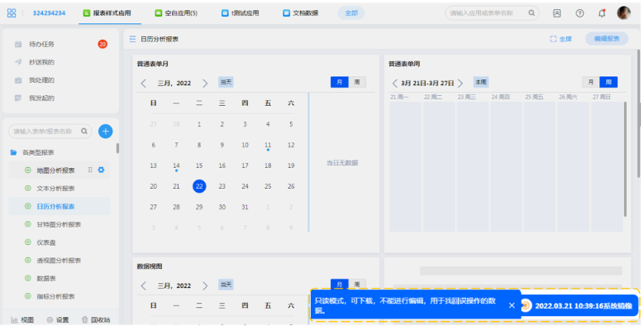
Task: Select March 23 in the calendar
Action: tap(222, 186)
